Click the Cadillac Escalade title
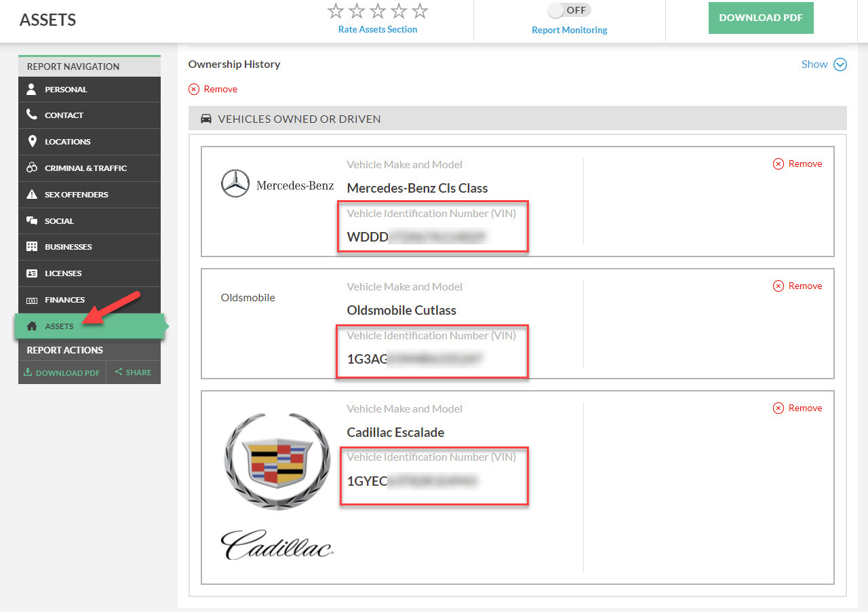Screen dimensions: 868x612 coord(395,432)
